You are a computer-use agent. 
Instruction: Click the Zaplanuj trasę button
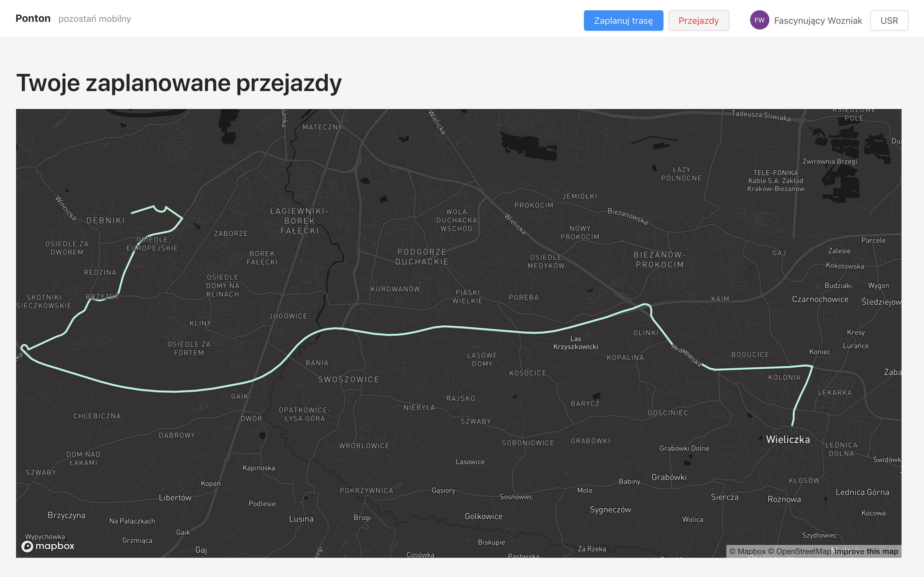[623, 21]
